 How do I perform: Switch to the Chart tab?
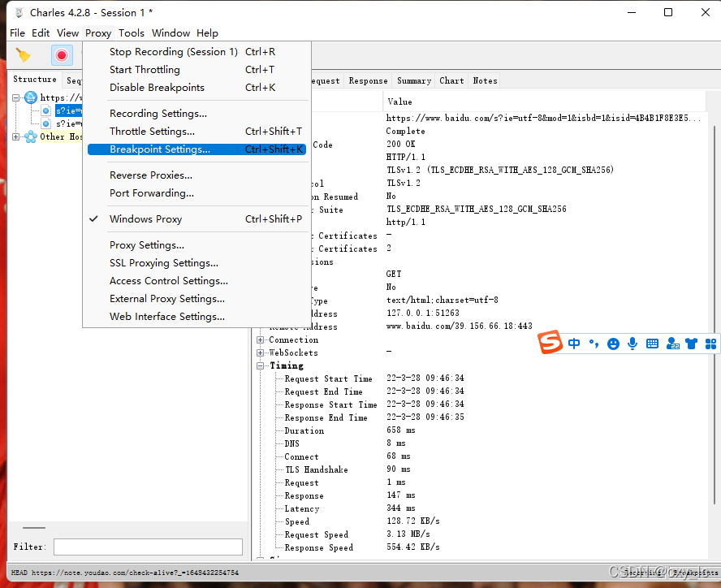point(451,80)
